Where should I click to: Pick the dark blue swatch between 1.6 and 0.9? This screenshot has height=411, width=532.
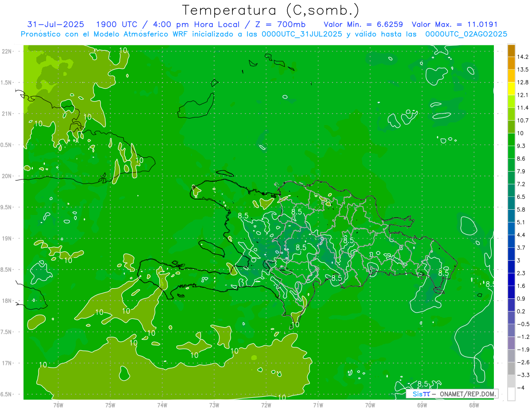click(511, 292)
